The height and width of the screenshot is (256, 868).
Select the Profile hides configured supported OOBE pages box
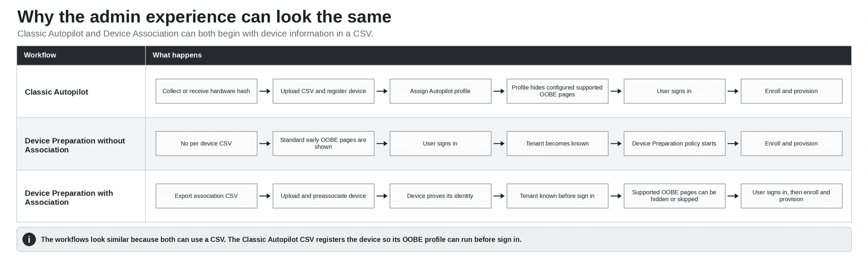[x=558, y=91]
